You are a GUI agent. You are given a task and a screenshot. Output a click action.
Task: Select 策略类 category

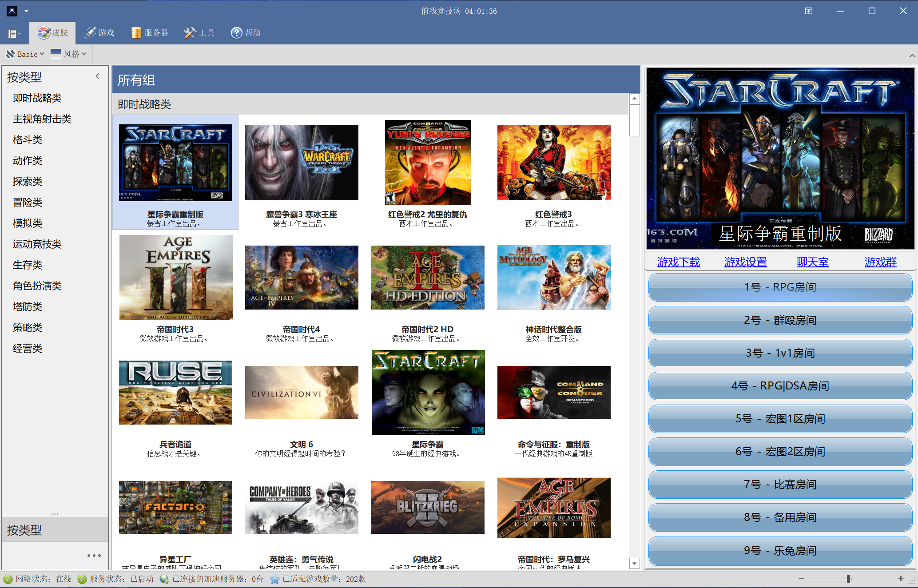pyautogui.click(x=28, y=328)
